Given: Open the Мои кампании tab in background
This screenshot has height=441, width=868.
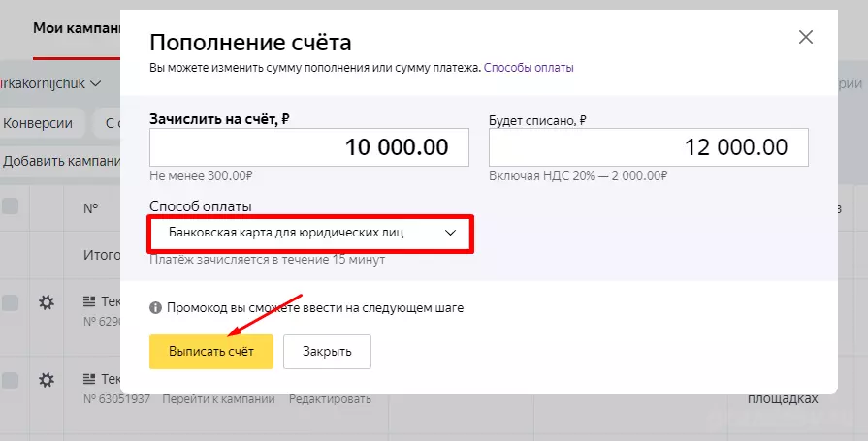Looking at the screenshot, I should (77, 28).
